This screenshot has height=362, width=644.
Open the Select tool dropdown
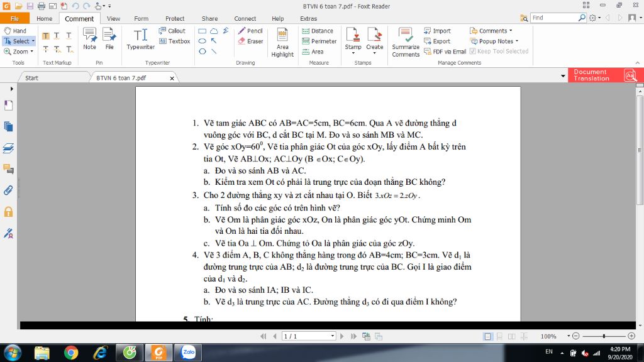click(33, 41)
